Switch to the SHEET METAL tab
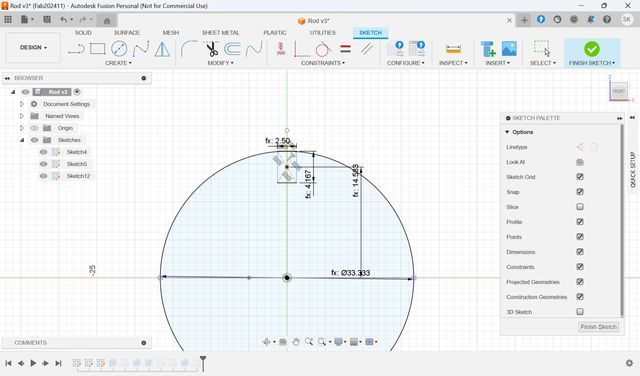The height and width of the screenshot is (376, 640). (220, 32)
